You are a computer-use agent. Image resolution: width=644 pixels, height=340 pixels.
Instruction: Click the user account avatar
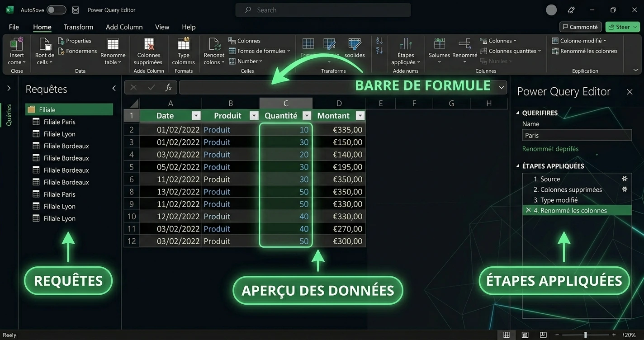pyautogui.click(x=551, y=10)
